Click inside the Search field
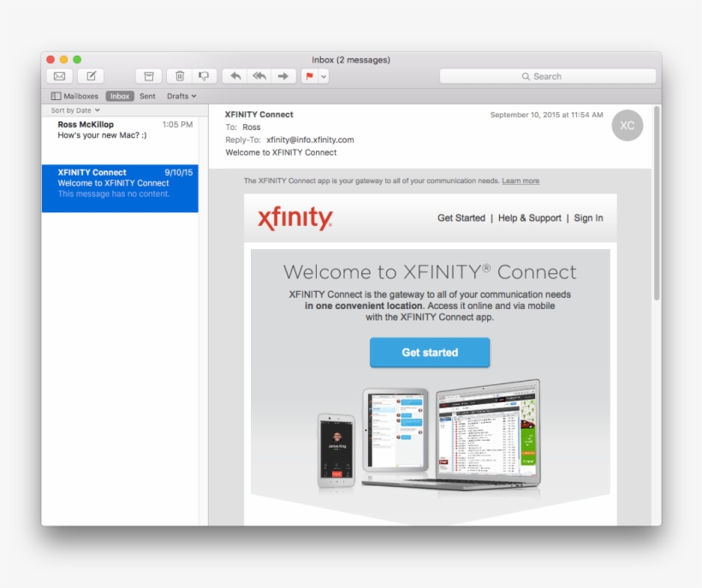 (548, 75)
